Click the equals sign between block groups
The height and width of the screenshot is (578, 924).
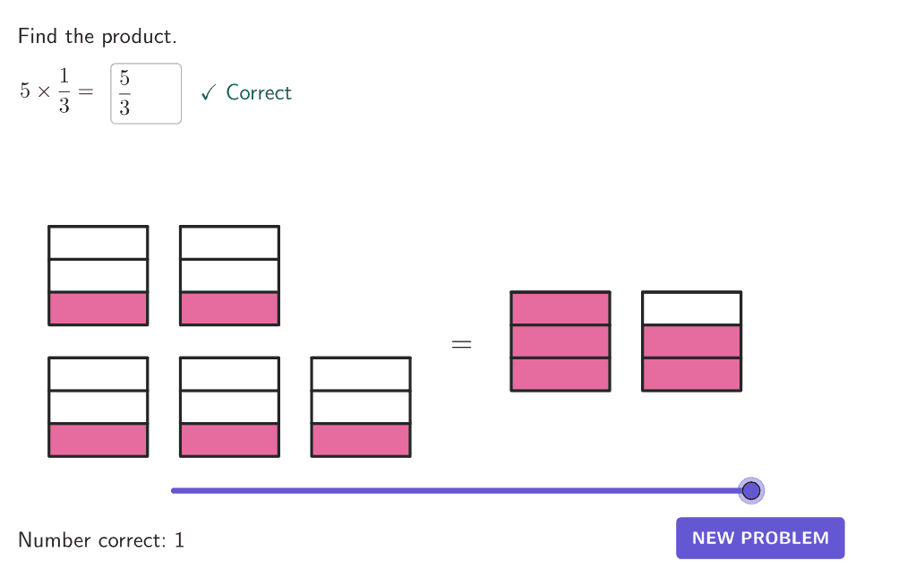461,344
